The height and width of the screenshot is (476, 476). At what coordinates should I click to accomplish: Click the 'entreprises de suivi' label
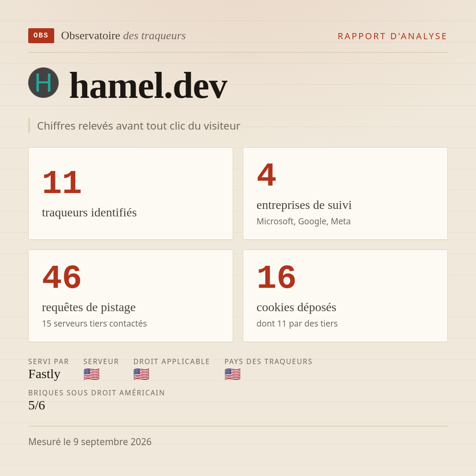click(304, 205)
